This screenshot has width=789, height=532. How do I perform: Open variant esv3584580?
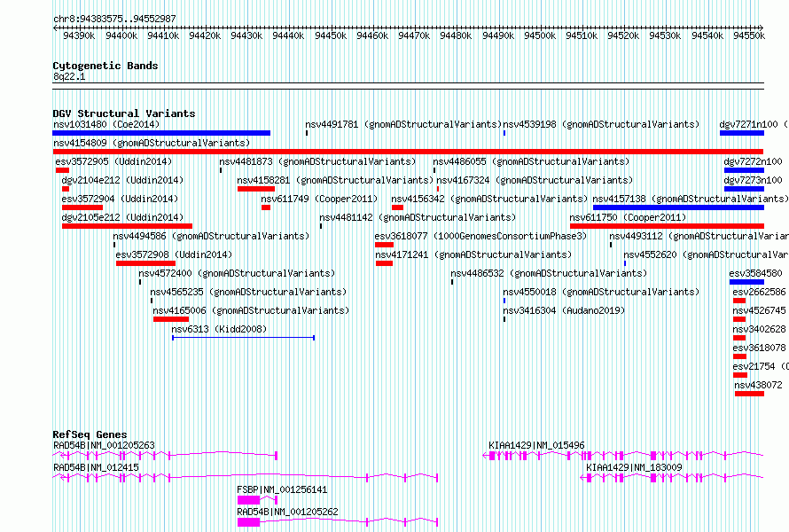755,273
